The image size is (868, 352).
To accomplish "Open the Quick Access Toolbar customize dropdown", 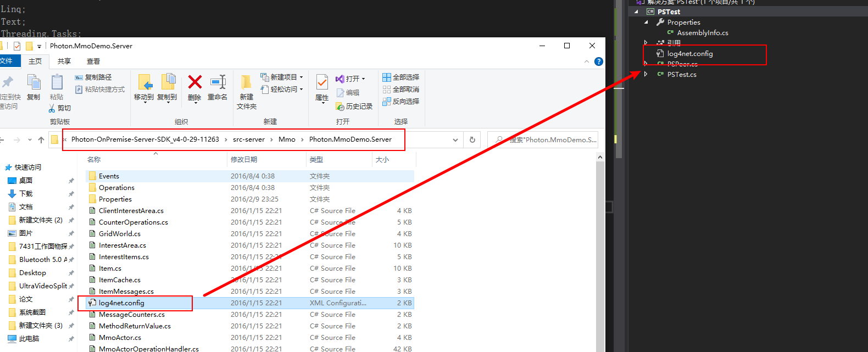I will point(39,47).
